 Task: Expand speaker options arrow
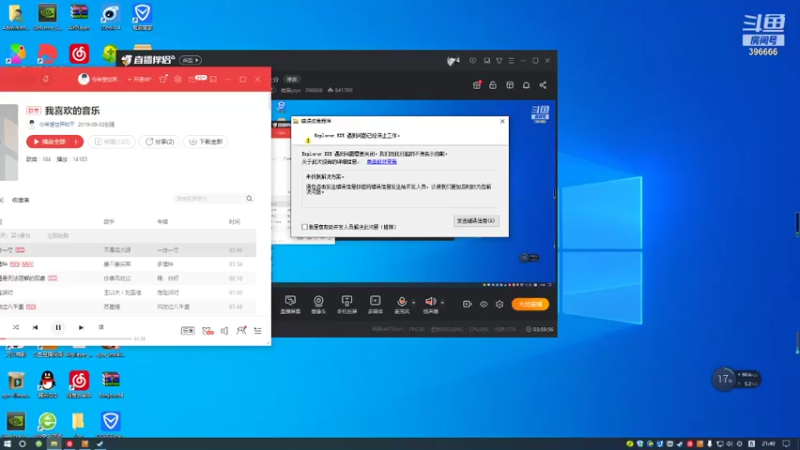(442, 303)
